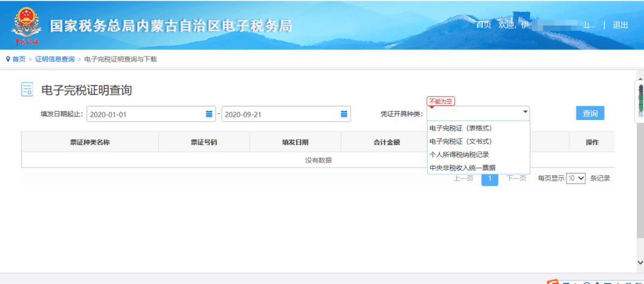
Task: Choose 中央非税收入统一票据 from the list
Action: [x=478, y=168]
